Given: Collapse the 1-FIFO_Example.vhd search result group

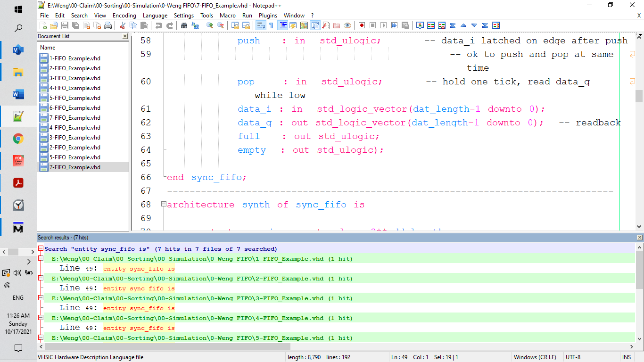Looking at the screenshot, I should coord(41,258).
